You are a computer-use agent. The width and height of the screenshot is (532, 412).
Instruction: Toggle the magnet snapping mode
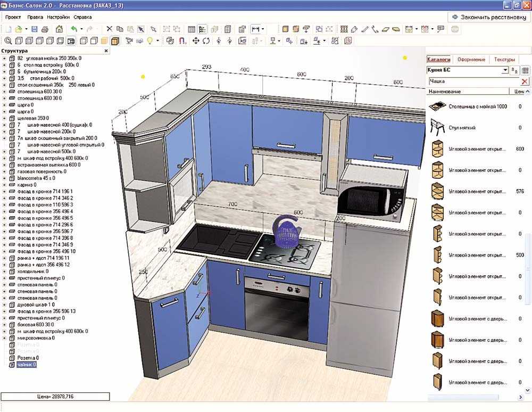point(182,41)
